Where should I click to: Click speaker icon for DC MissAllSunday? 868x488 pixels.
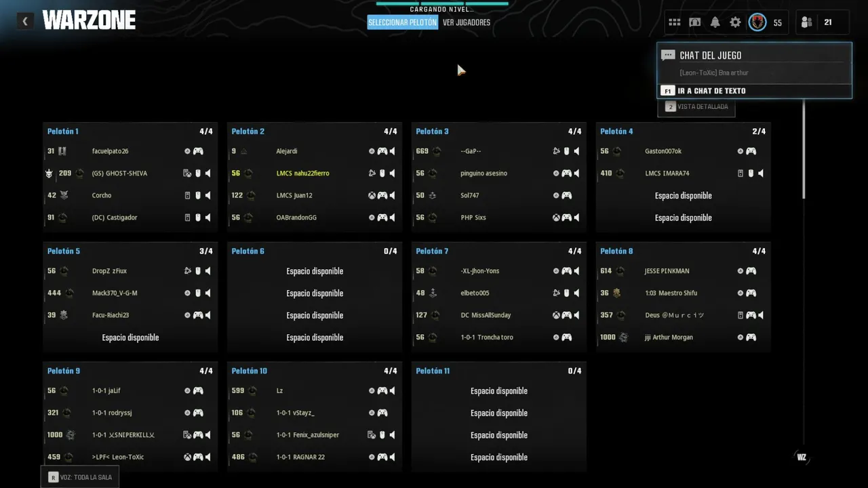[x=576, y=315]
